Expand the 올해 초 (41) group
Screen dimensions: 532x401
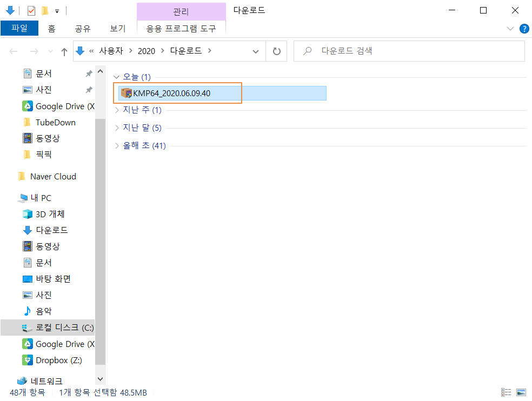pyautogui.click(x=117, y=146)
